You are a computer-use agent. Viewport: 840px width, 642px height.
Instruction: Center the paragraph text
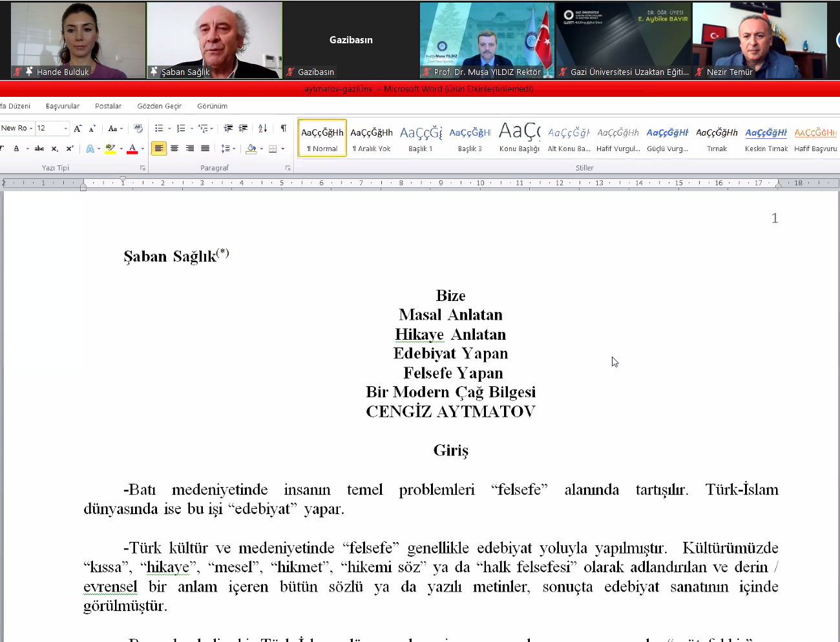point(174,149)
